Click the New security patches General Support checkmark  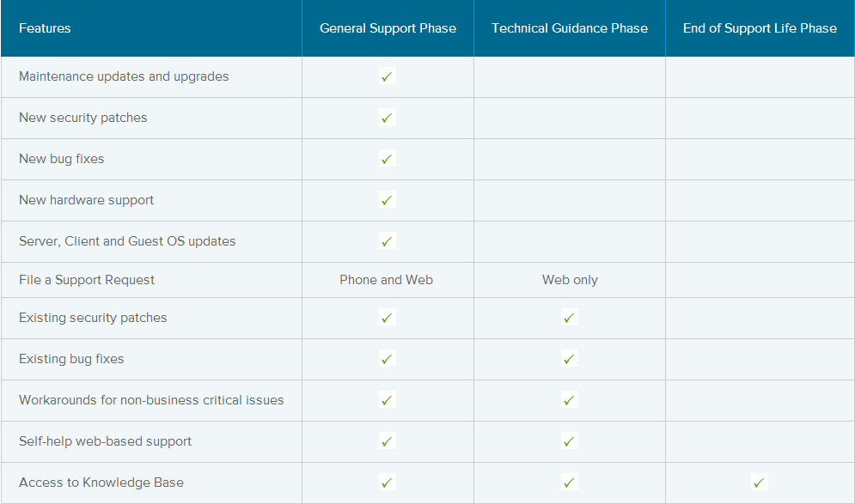(x=388, y=118)
